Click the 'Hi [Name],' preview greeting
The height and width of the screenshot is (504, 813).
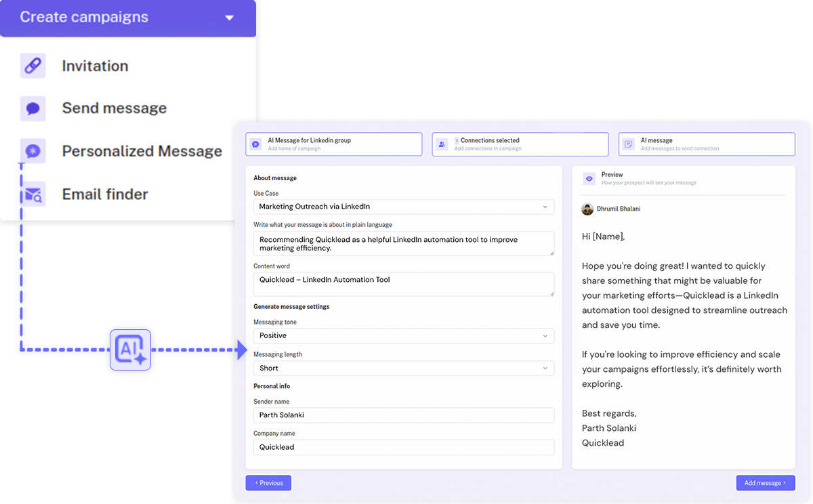click(603, 236)
